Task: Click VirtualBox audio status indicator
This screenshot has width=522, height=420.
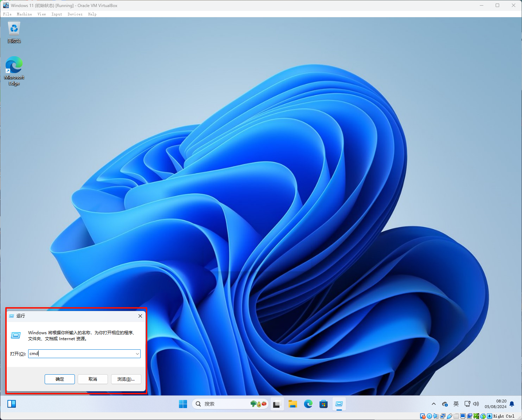Action: (436, 416)
